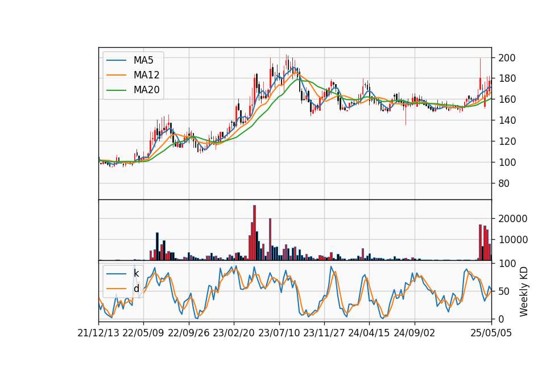The image size is (546, 392).
Task: Click the green MA20 legend line sample
Action: (116, 90)
